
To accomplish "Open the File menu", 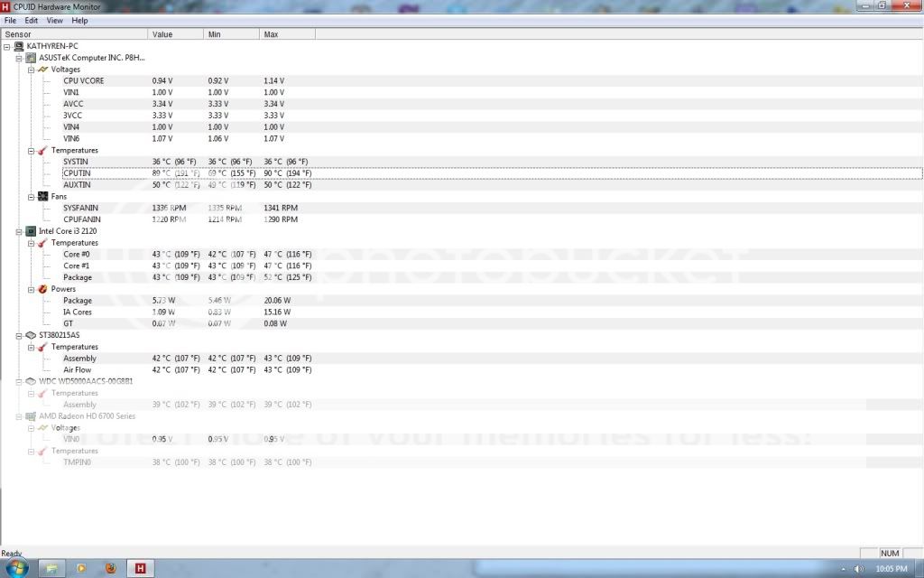I will click(x=10, y=20).
